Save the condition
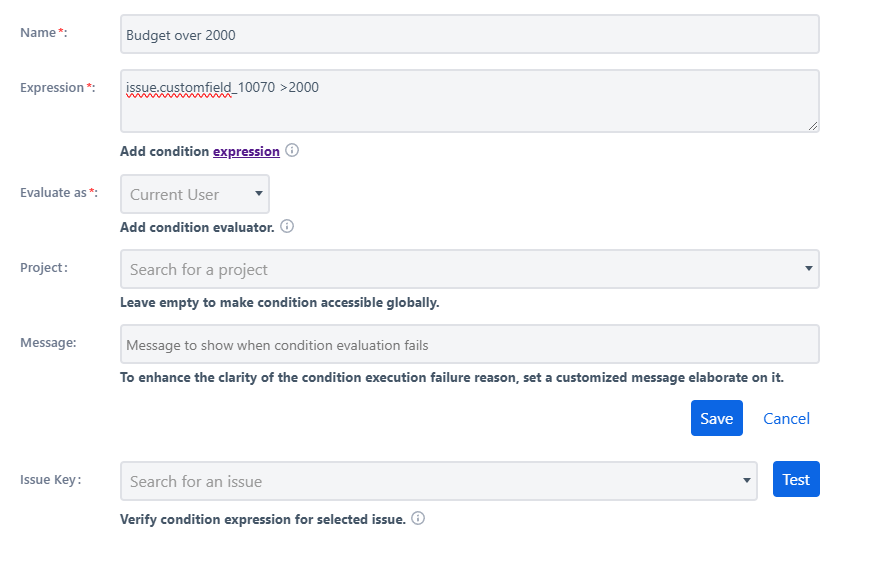 [717, 418]
